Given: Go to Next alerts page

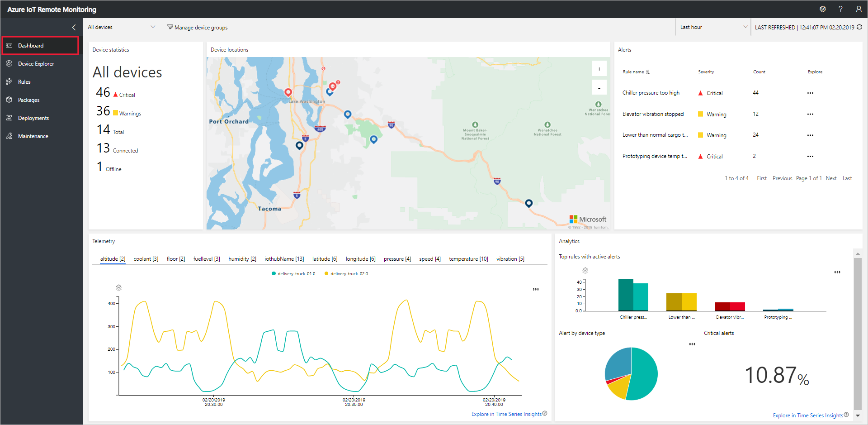Looking at the screenshot, I should [x=831, y=178].
